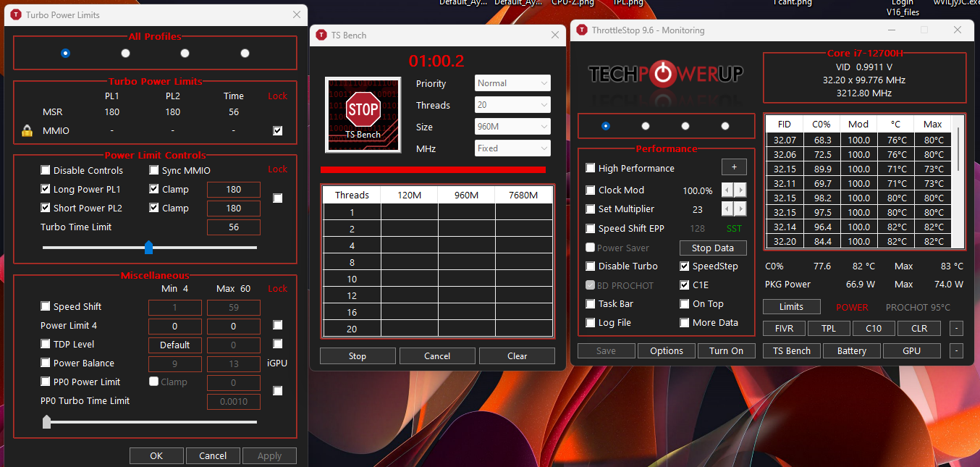980x467 pixels.
Task: Click the Power Limit 4 first value field
Action: point(175,327)
